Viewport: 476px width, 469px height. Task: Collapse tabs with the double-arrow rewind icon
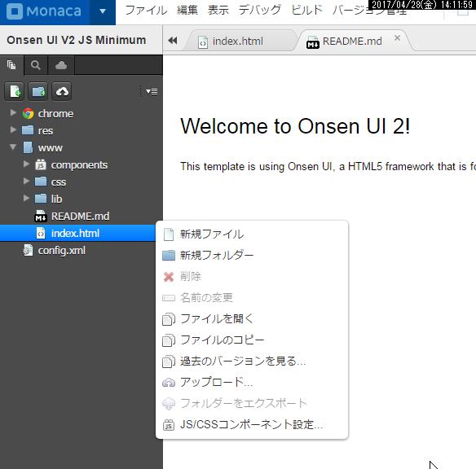(x=173, y=41)
